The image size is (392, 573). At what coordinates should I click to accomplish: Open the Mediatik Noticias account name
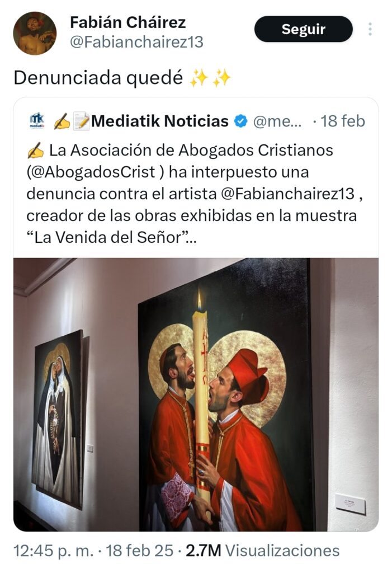(x=159, y=121)
